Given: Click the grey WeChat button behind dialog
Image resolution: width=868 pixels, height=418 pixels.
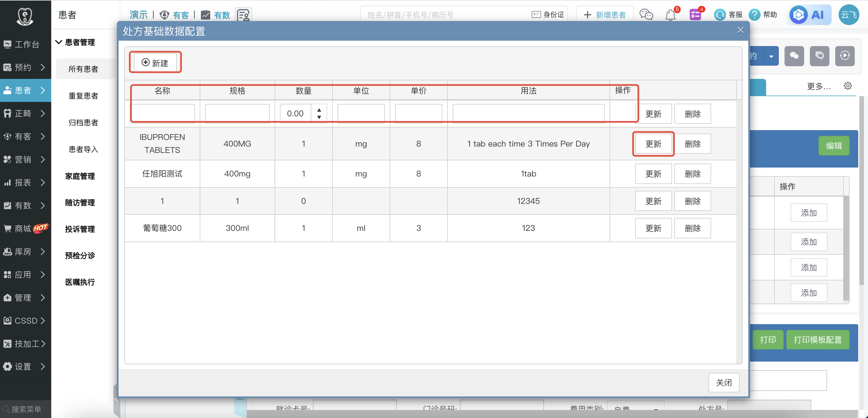Looking at the screenshot, I should click(x=794, y=56).
